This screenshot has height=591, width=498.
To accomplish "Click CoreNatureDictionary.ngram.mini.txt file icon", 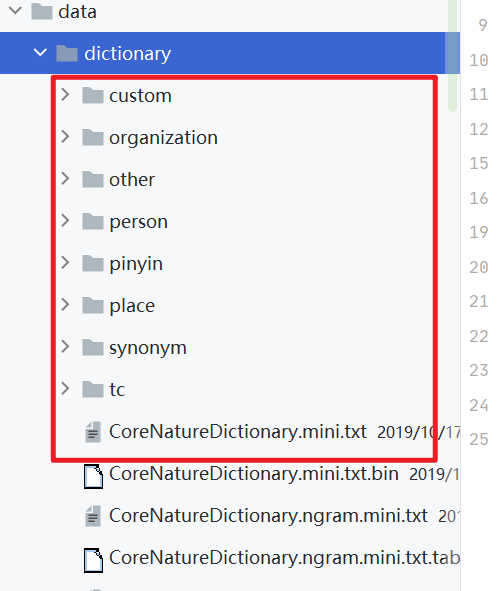I will click(x=93, y=516).
